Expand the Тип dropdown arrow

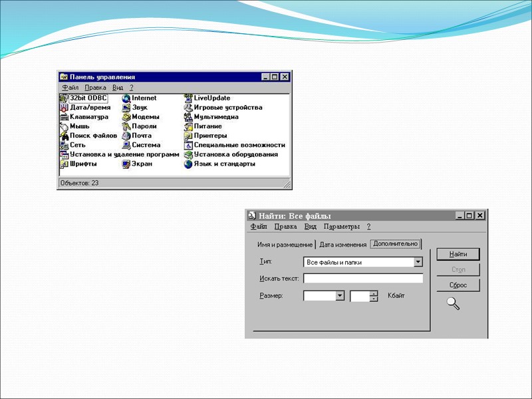click(x=418, y=262)
